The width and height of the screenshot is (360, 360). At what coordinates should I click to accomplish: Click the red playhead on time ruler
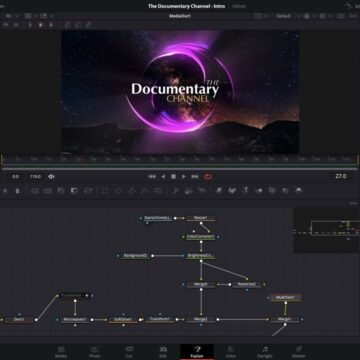point(82,159)
